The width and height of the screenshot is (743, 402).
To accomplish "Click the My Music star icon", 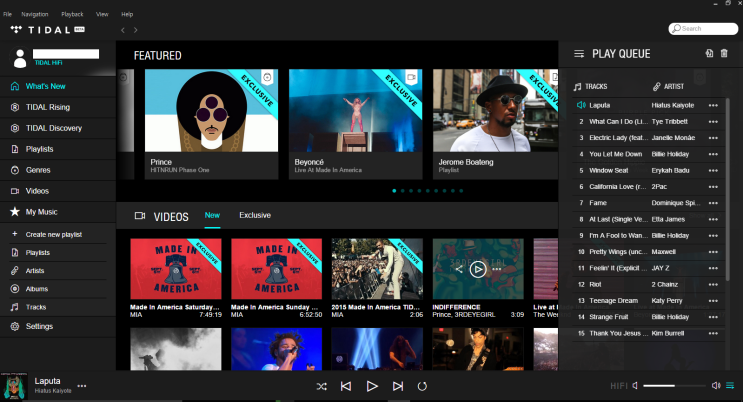I will [15, 211].
